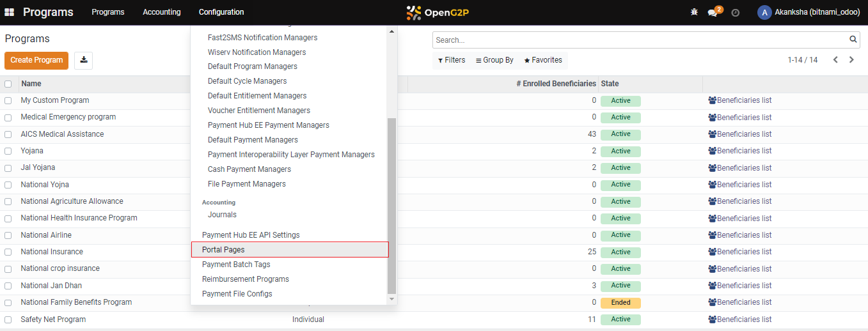This screenshot has width=868, height=331.
Task: Toggle the select-all header checkbox
Action: [x=8, y=84]
